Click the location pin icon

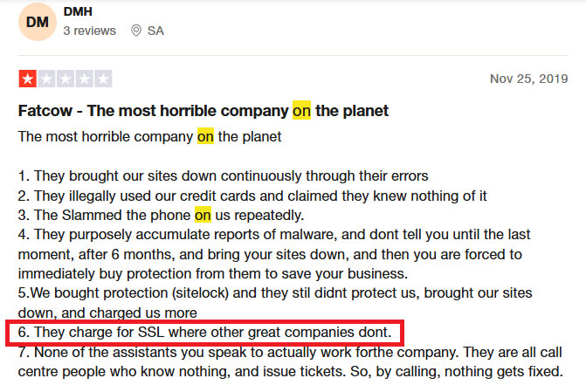pos(136,31)
